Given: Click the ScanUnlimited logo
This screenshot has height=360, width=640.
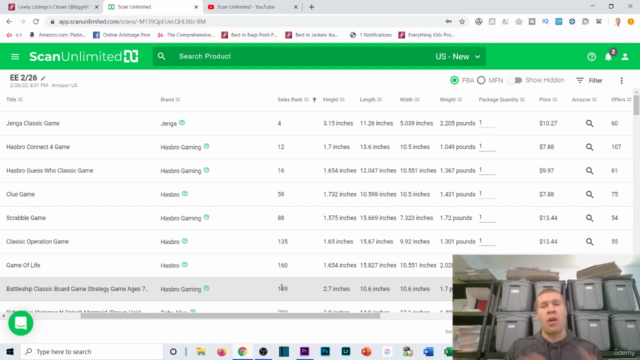Looking at the screenshot, I should coord(84,56).
